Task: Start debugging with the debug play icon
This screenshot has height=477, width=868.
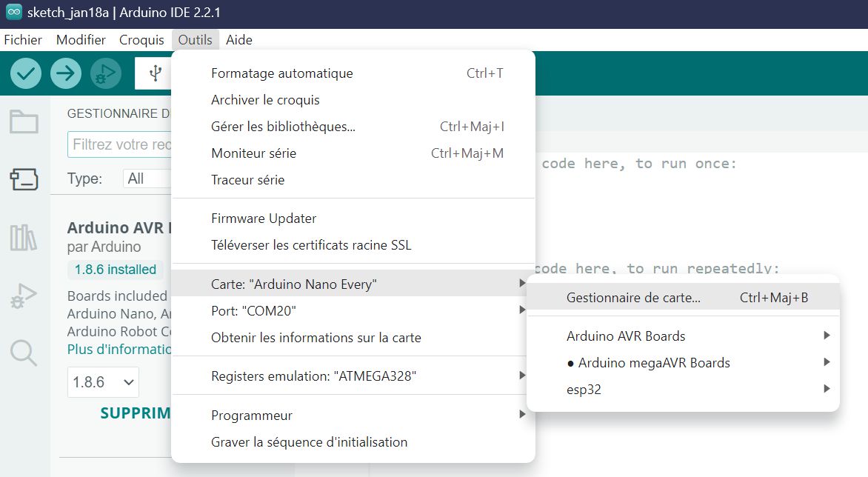Action: pyautogui.click(x=106, y=73)
